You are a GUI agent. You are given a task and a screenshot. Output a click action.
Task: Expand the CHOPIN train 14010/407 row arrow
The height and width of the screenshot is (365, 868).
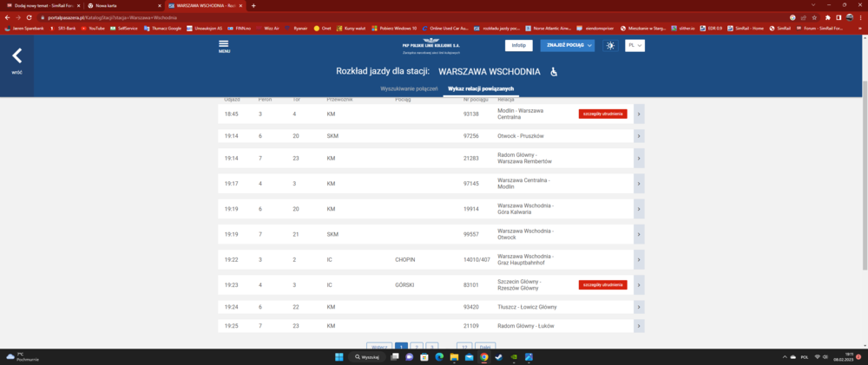pos(639,260)
